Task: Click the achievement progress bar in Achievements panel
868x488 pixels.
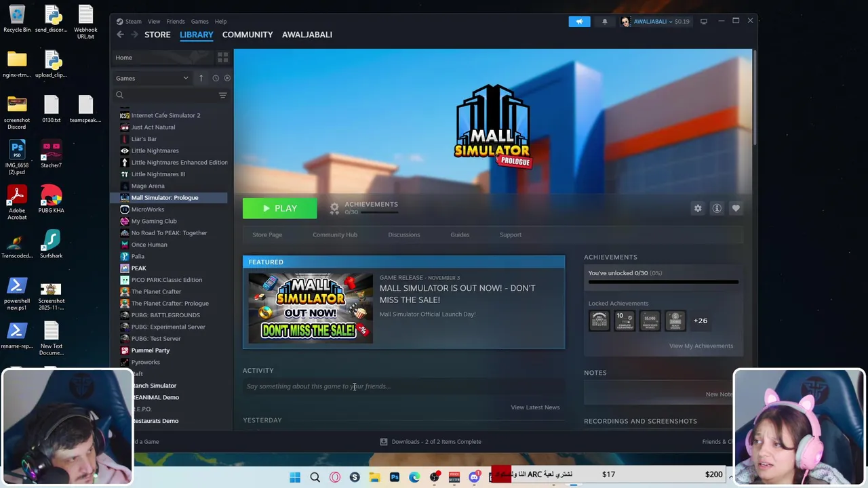Action: tap(663, 282)
